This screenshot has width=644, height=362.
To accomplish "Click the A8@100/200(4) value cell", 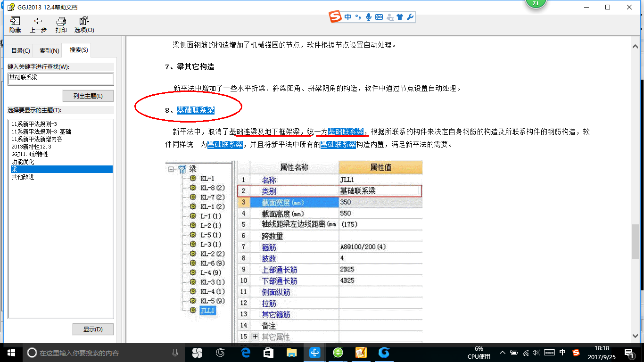I will [380, 247].
